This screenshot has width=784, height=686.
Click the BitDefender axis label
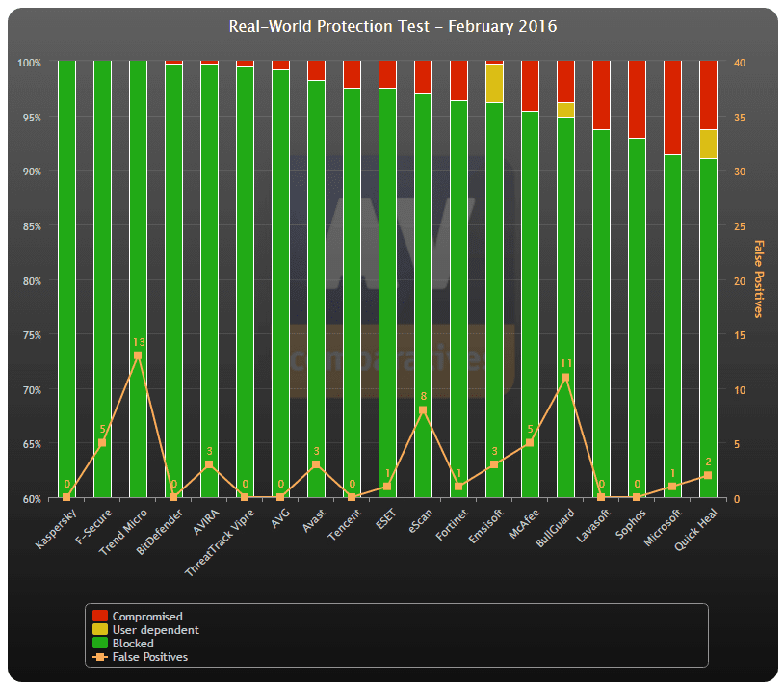pyautogui.click(x=160, y=532)
